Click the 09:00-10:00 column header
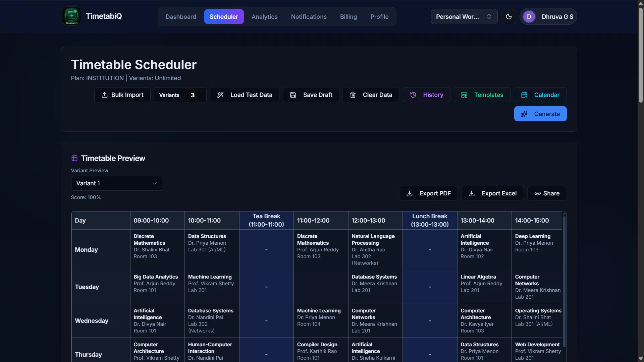Screen dimensions: 644x362 (x=157, y=220)
